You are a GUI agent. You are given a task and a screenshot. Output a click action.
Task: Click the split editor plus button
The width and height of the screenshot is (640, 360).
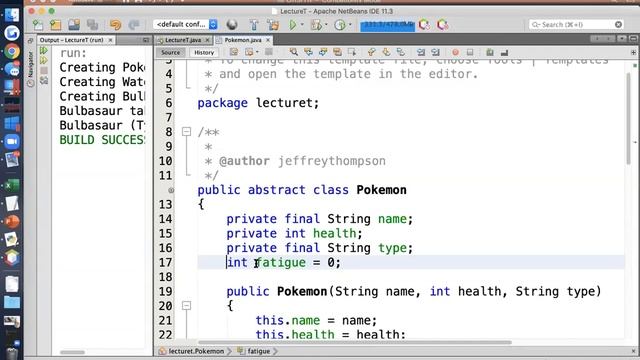coord(633,52)
